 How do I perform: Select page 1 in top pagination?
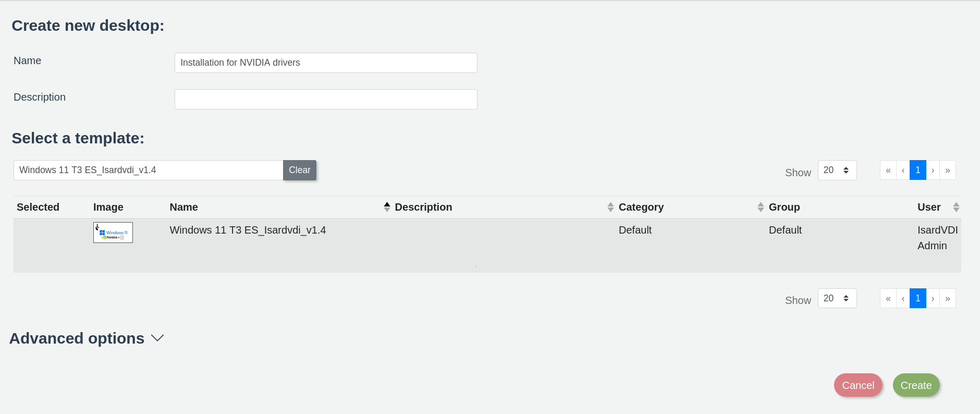pyautogui.click(x=918, y=171)
